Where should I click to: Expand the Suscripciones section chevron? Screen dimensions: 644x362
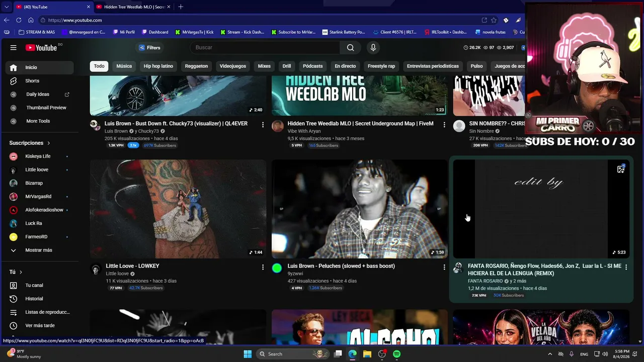pyautogui.click(x=48, y=143)
